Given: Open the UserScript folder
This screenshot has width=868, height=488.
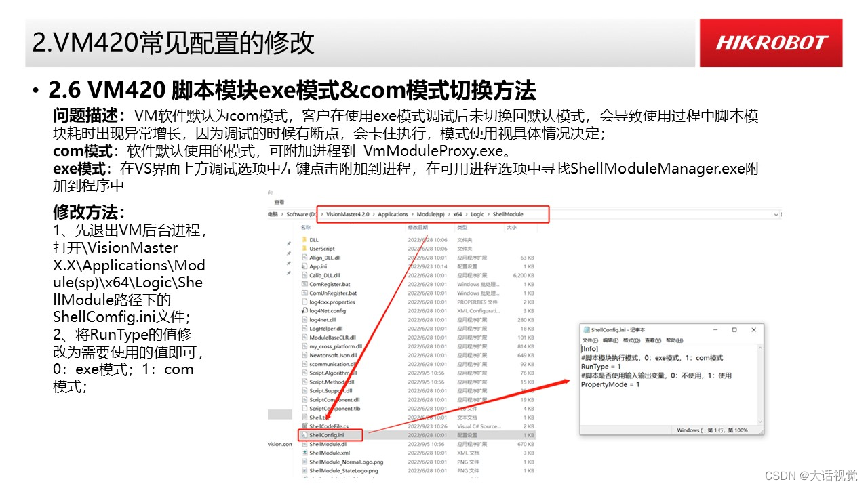Looking at the screenshot, I should [323, 249].
